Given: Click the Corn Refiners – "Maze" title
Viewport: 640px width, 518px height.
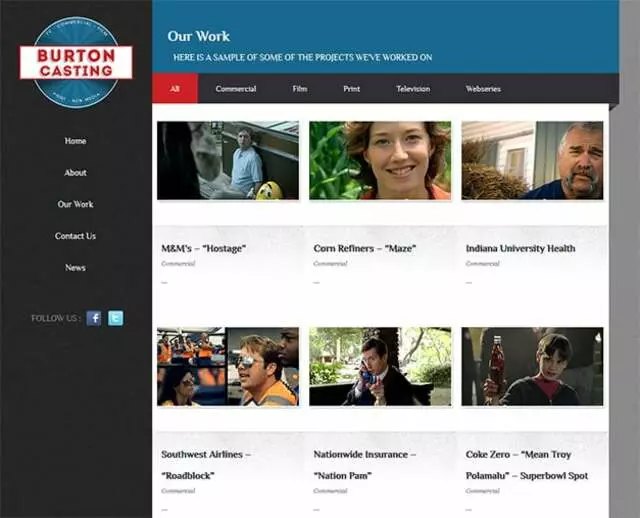Looking at the screenshot, I should (364, 248).
